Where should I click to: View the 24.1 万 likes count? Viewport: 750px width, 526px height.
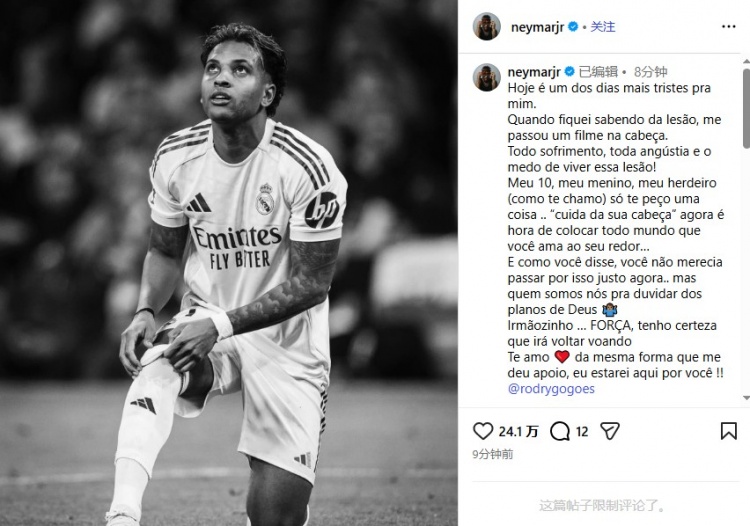tap(518, 432)
